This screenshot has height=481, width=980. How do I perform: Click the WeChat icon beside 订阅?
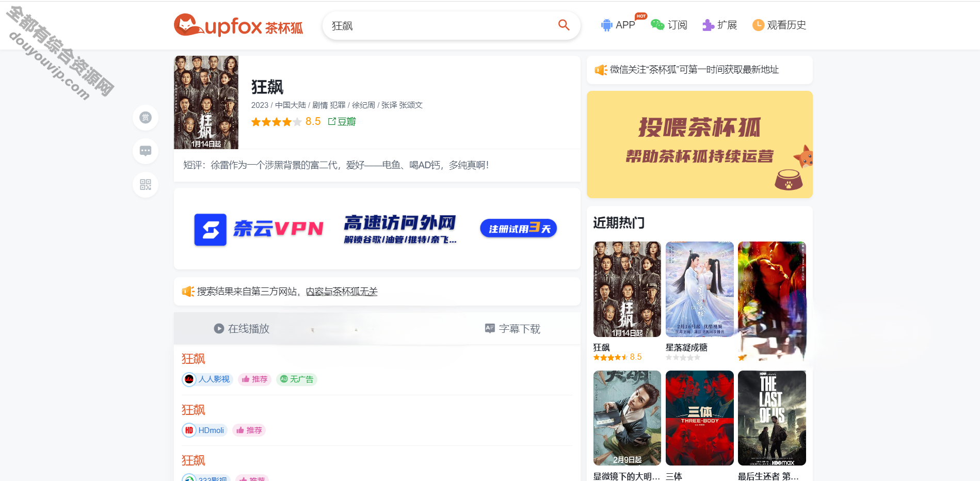pos(657,25)
